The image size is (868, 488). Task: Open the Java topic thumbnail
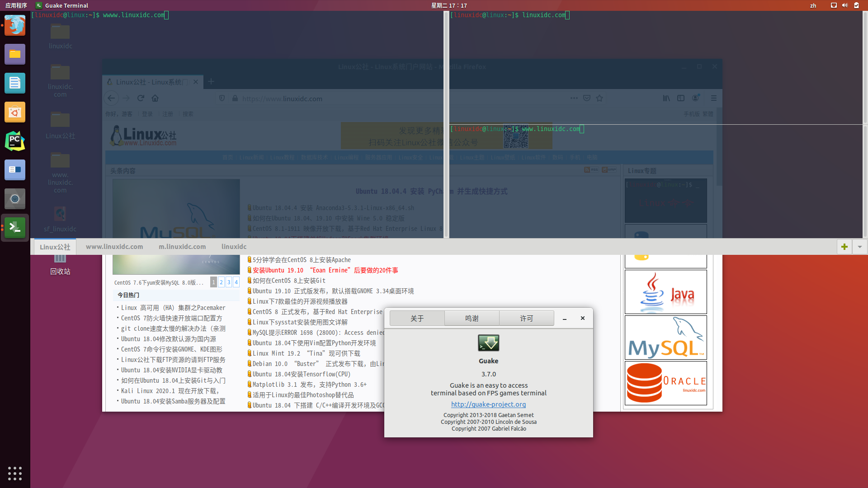tap(665, 292)
